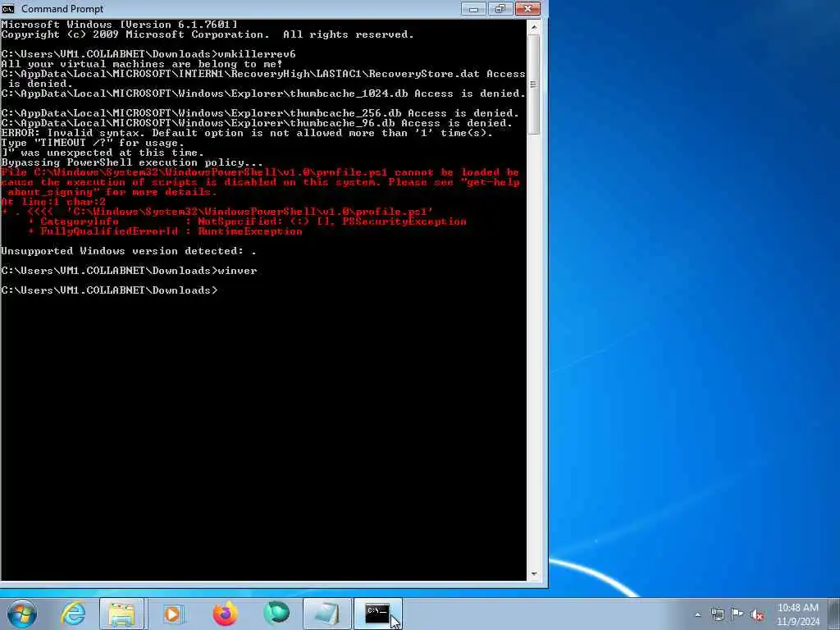Open the green globe app in taskbar
Viewport: 840px width, 630px height.
276,614
